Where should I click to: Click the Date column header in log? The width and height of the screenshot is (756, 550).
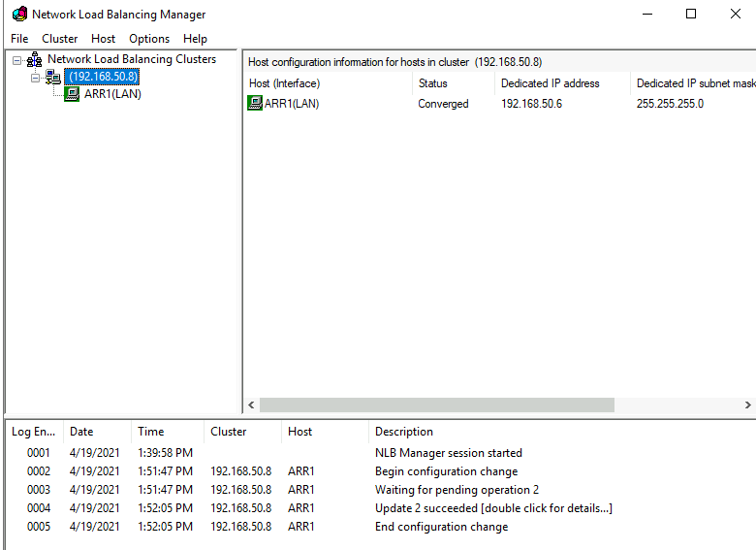click(x=97, y=432)
